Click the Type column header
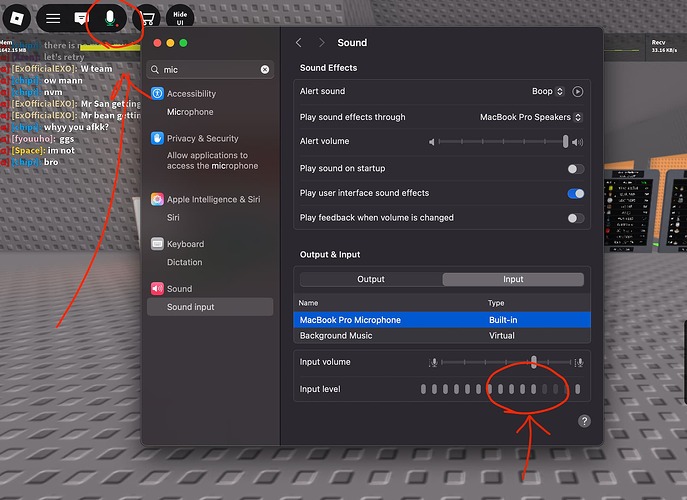Screen dimensions: 687x500 [x=496, y=303]
